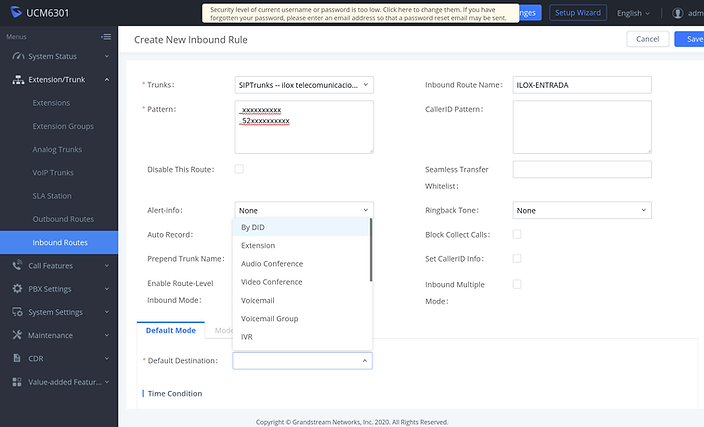Viewport: 704px width, 427px height.
Task: Switch to the Default Mode tab
Action: (x=171, y=330)
